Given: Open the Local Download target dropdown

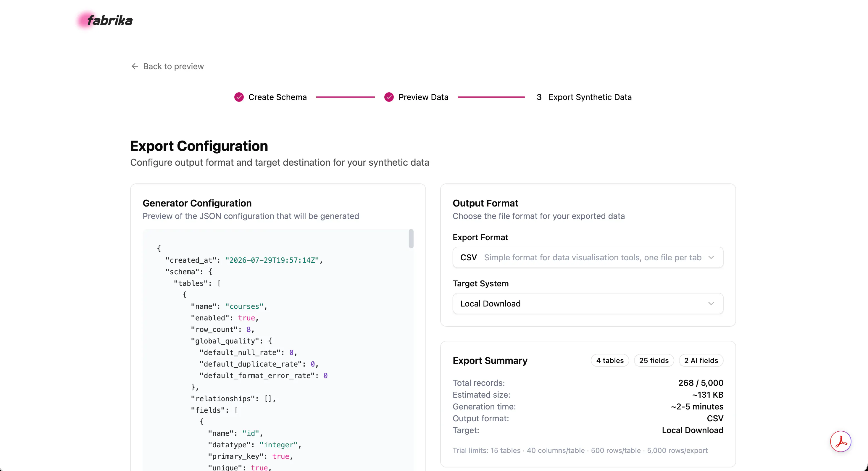Looking at the screenshot, I should click(x=588, y=304).
